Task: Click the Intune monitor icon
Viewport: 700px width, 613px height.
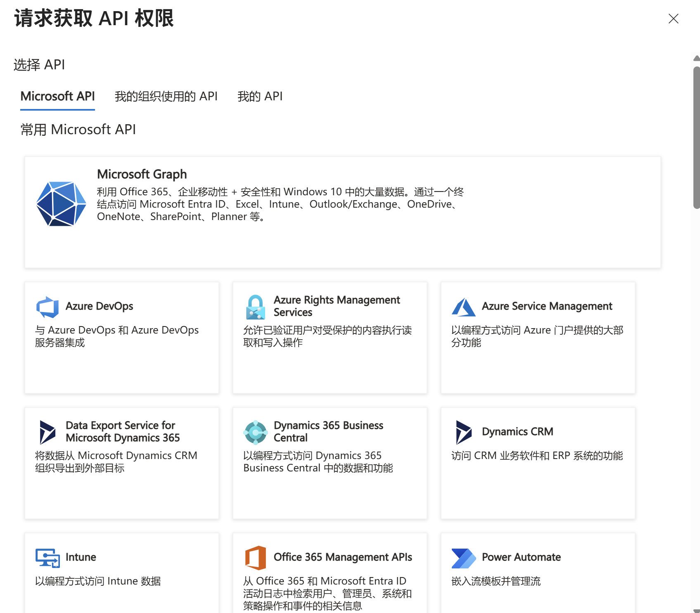Action: click(47, 558)
